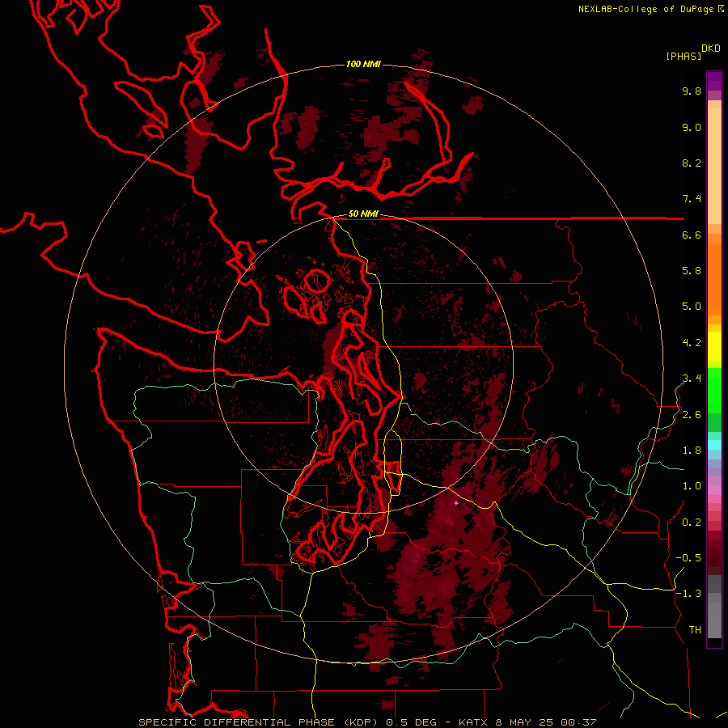Click the 5.0 scale value

click(692, 307)
